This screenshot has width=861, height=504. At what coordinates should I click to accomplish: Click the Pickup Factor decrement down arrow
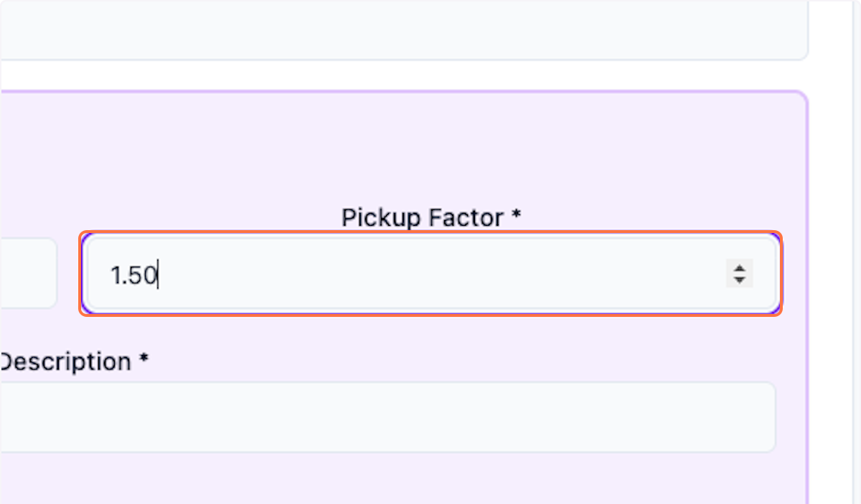pyautogui.click(x=739, y=280)
